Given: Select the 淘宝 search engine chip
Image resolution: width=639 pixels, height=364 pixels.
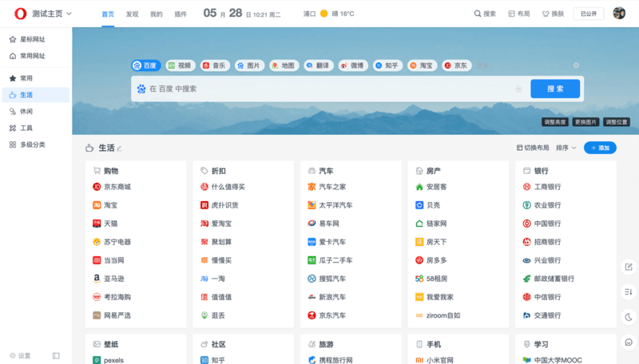Looking at the screenshot, I should (x=423, y=65).
